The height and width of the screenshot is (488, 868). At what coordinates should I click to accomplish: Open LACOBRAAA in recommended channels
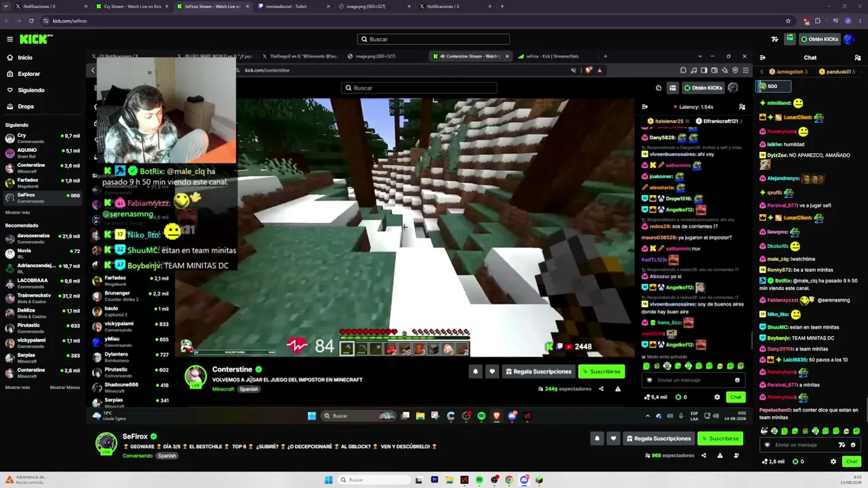[x=43, y=283]
